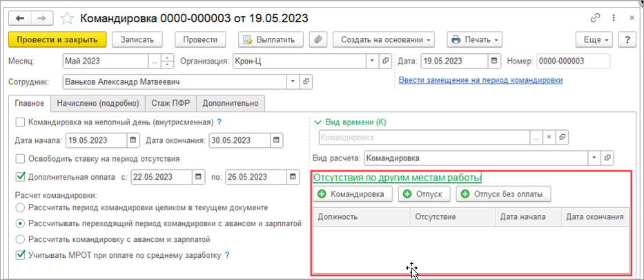
Task: Select Рассчитать командировку с авансом и зарплатой
Action: (x=19, y=239)
